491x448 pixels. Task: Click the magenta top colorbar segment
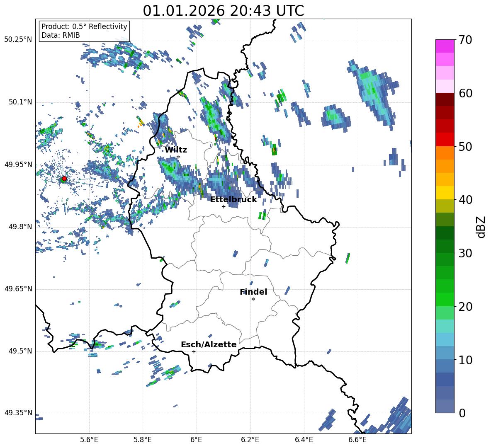445,46
